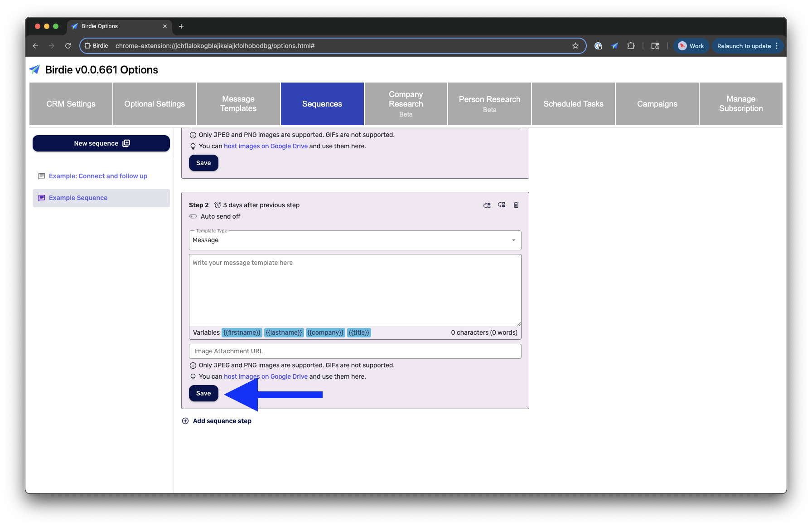This screenshot has width=812, height=527.
Task: Click the browser address bar URL
Action: tap(215, 46)
